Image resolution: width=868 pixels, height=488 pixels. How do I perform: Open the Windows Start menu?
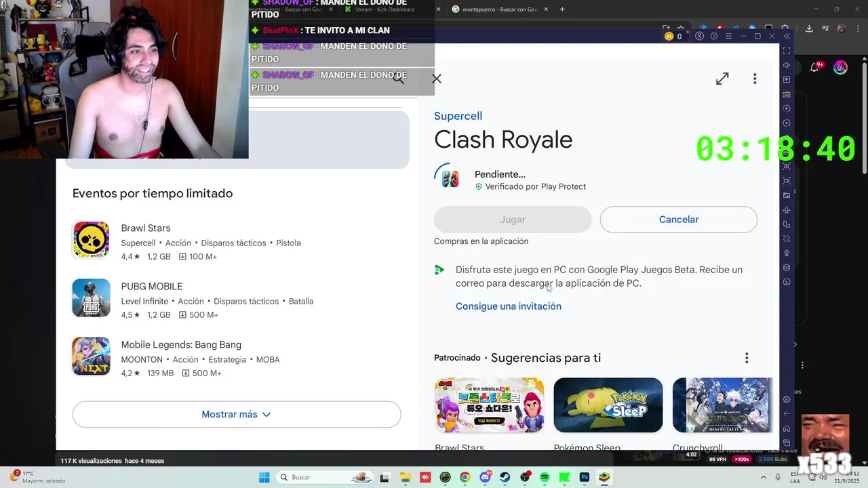264,477
